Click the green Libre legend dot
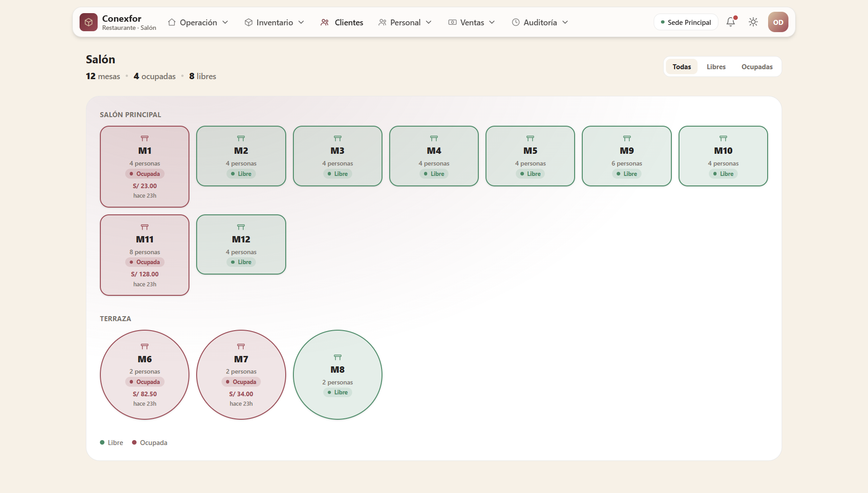 [102, 442]
